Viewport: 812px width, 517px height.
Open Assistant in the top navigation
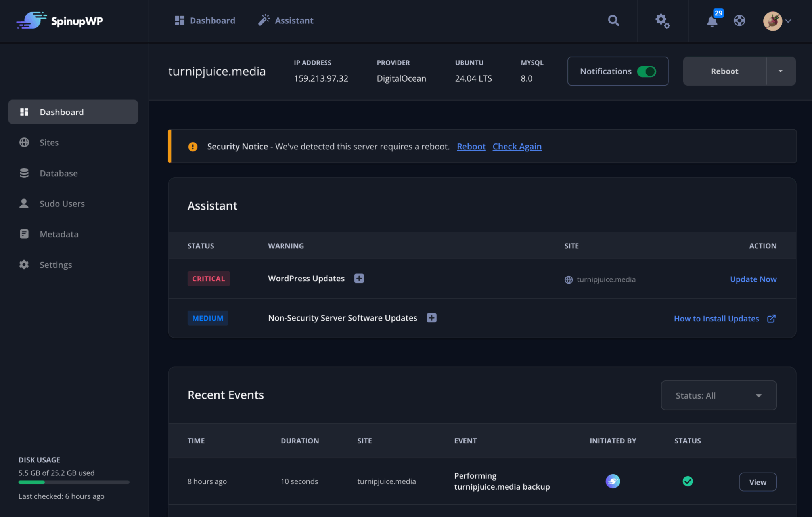[286, 21]
